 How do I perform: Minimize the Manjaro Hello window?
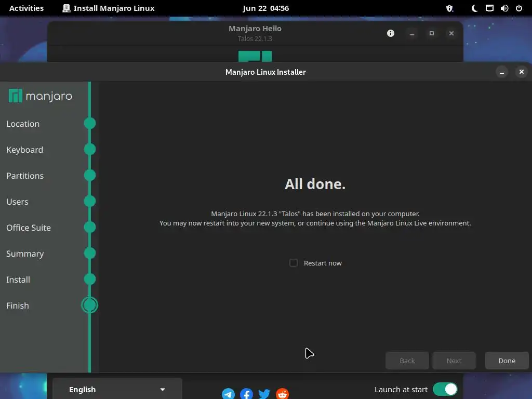tap(411, 33)
